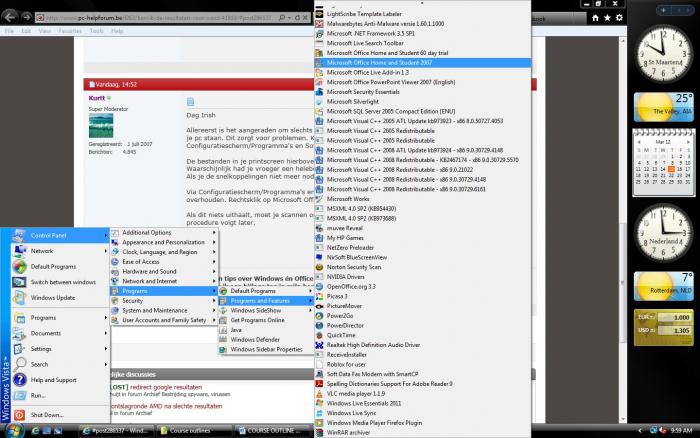This screenshot has width=700, height=438.
Task: Select NVIDIA Drivers in program list
Action: (x=422, y=277)
